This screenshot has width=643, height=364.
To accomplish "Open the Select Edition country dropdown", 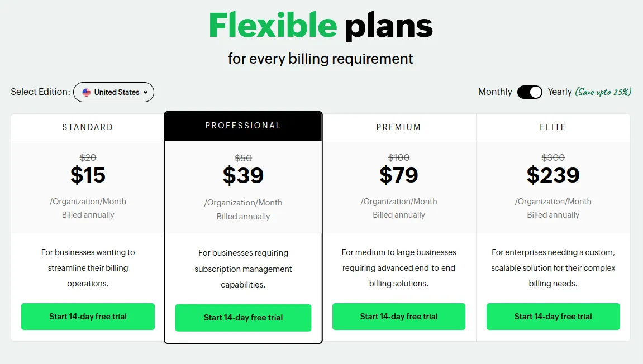I will (113, 92).
